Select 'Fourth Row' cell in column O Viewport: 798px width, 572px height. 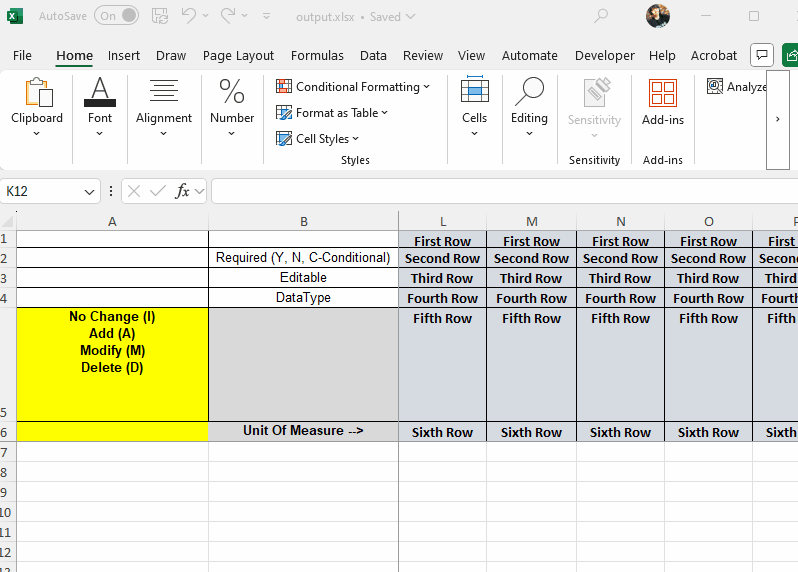(x=708, y=298)
